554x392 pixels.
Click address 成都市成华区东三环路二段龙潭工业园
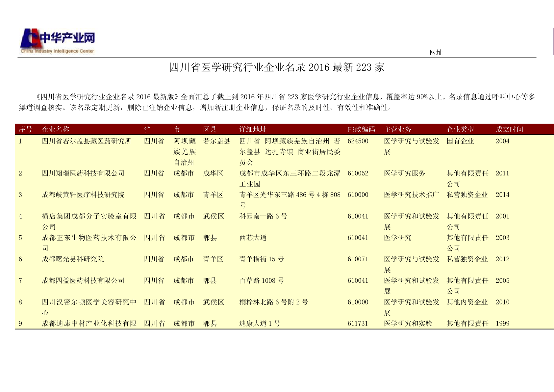[290, 179]
